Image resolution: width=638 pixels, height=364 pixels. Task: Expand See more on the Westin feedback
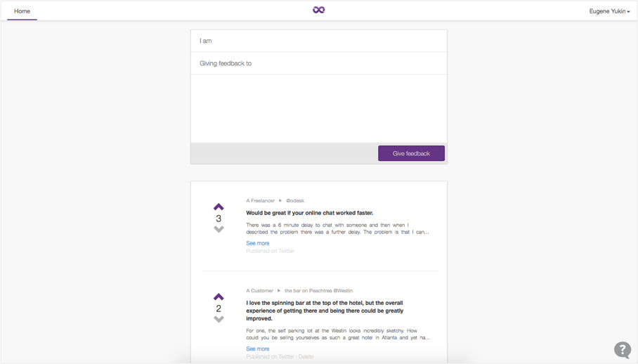tap(257, 349)
